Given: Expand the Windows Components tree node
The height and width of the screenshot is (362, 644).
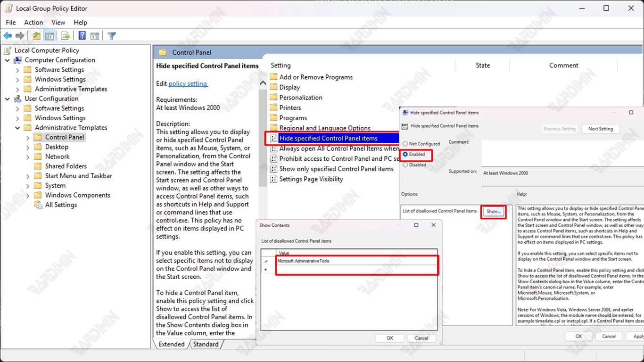Looking at the screenshot, I should pos(28,195).
